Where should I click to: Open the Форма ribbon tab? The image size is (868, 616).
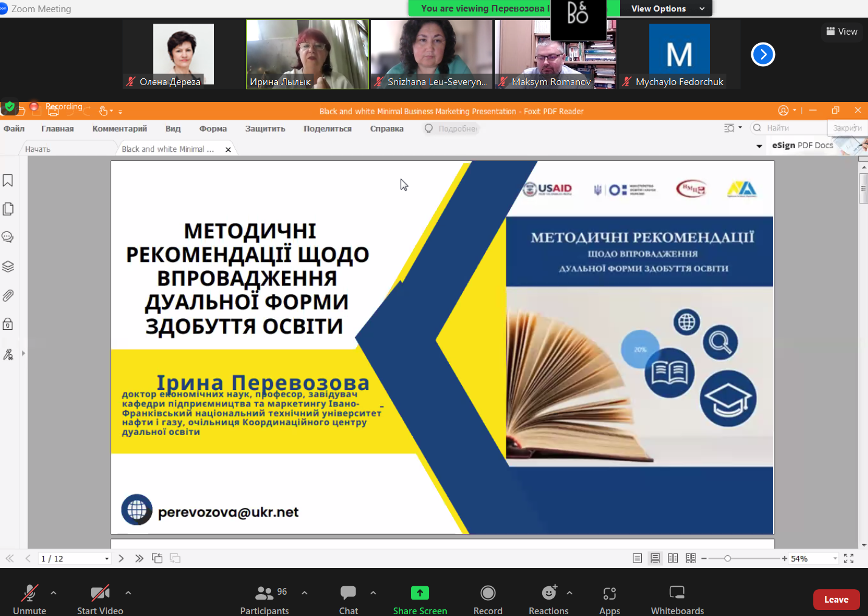(213, 129)
